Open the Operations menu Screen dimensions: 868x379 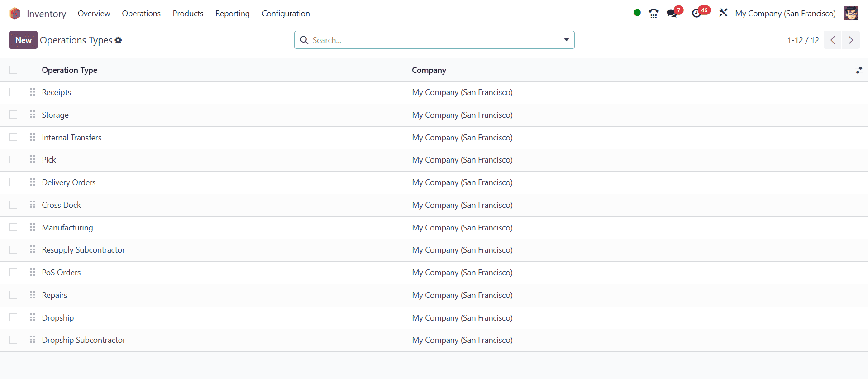141,14
